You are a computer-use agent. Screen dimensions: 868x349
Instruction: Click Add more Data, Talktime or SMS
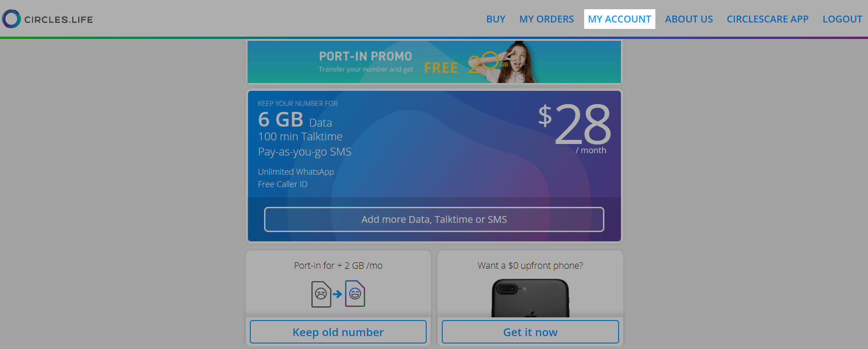[x=434, y=220]
